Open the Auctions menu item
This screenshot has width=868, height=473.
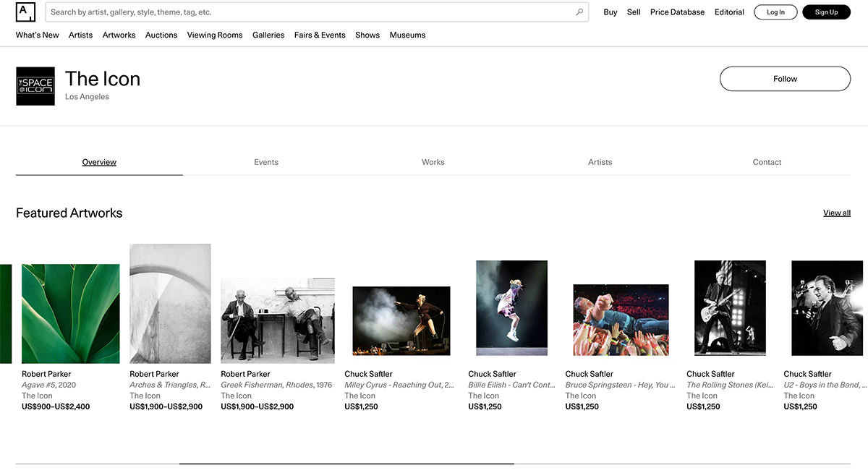[161, 35]
